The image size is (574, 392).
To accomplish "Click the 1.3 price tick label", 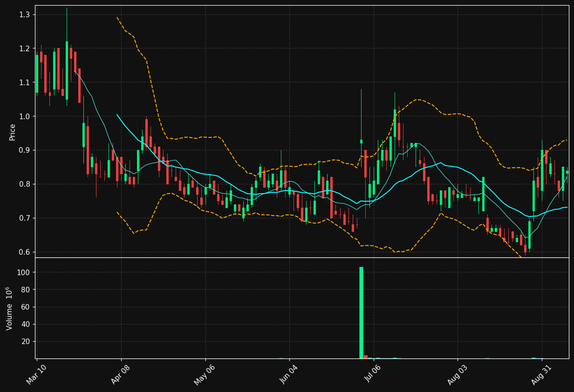I will pyautogui.click(x=24, y=15).
